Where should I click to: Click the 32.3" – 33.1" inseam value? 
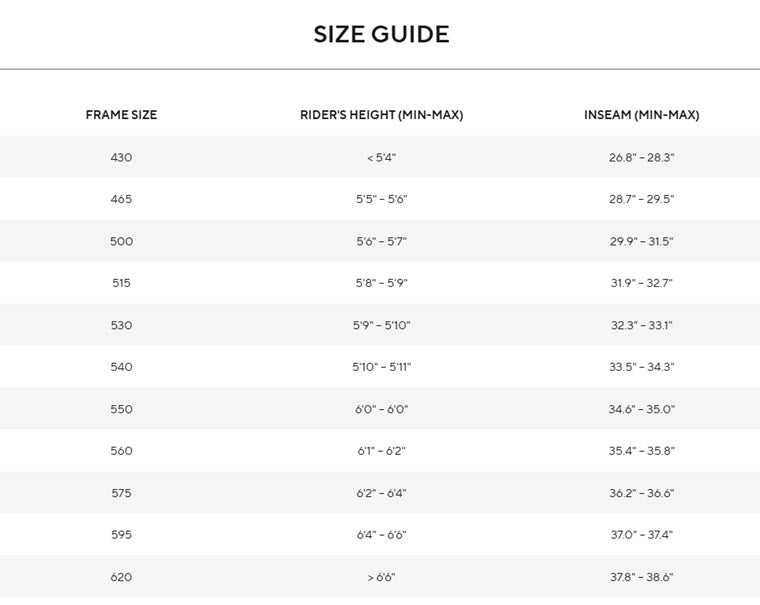click(641, 325)
